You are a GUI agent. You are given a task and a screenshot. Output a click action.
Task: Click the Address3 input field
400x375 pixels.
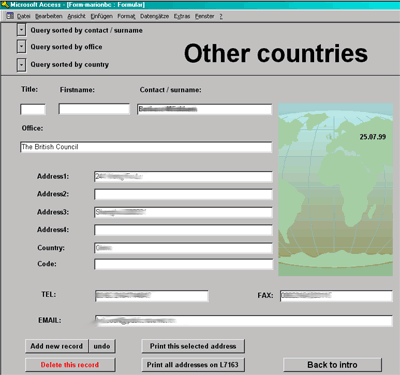tap(183, 212)
